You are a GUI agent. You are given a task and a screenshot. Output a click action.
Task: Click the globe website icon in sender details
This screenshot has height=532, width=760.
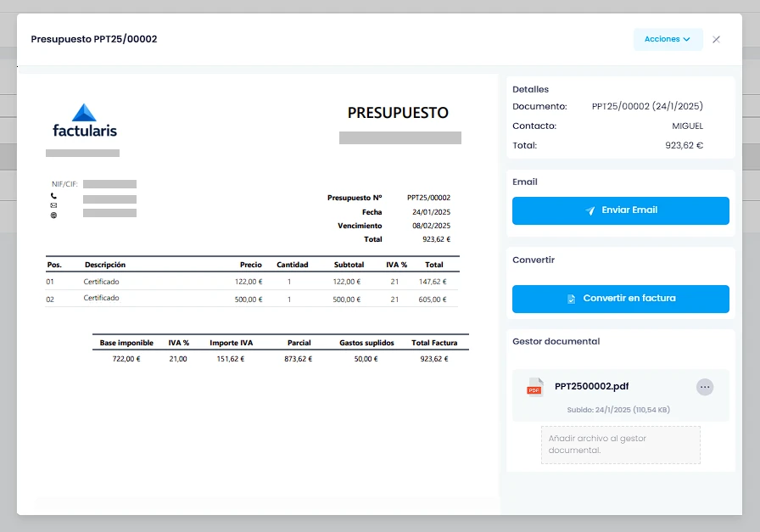[x=53, y=215]
